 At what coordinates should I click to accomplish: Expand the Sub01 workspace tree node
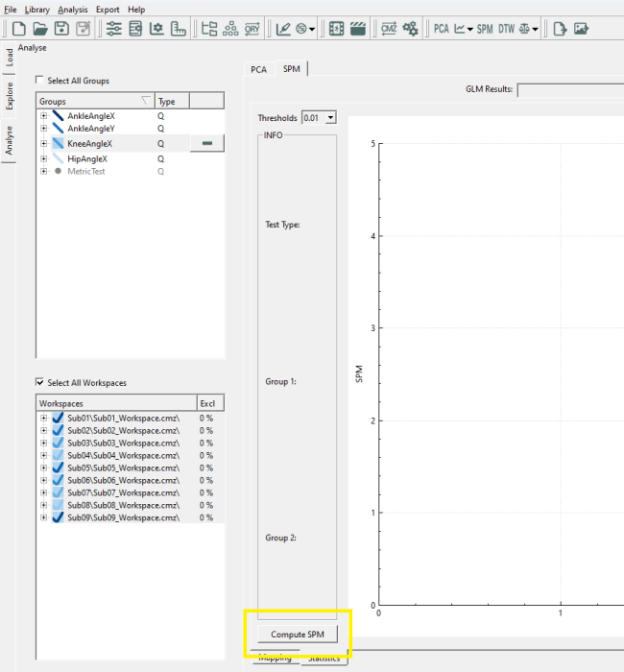44,418
